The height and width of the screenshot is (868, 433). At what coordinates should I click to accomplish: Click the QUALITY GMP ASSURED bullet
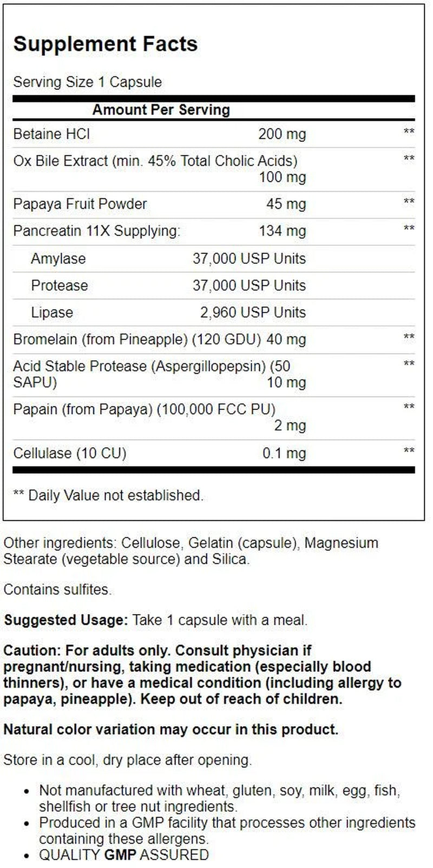(124, 855)
